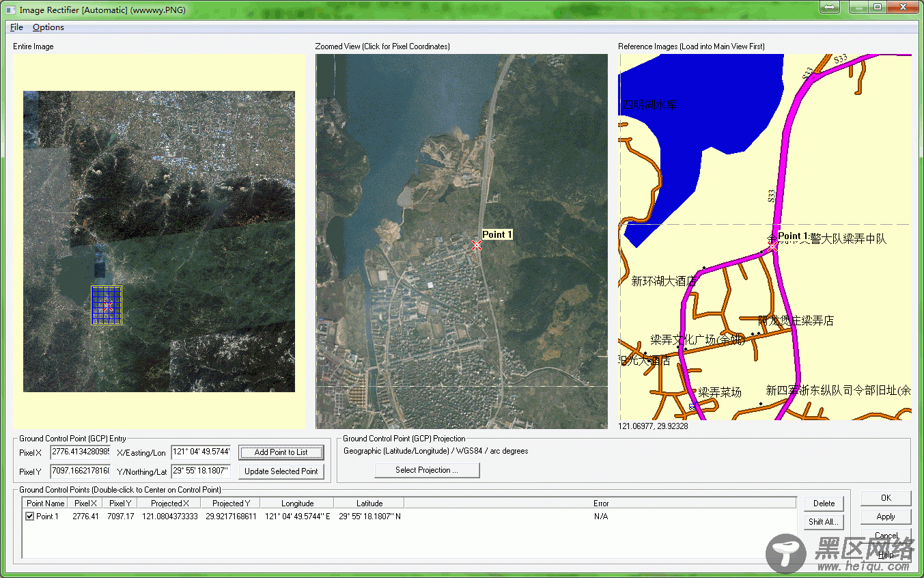Click the 121.06977, 29.92328 coordinate readout
The width and height of the screenshot is (924, 578).
coord(653,426)
